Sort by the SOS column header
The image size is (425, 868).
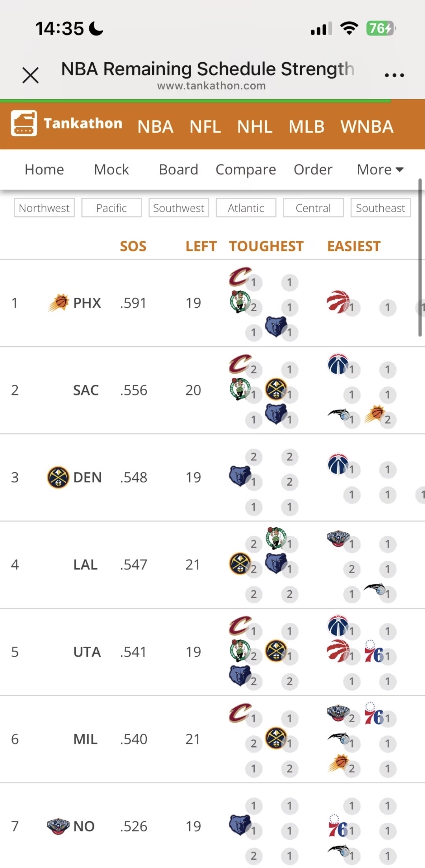tap(133, 246)
